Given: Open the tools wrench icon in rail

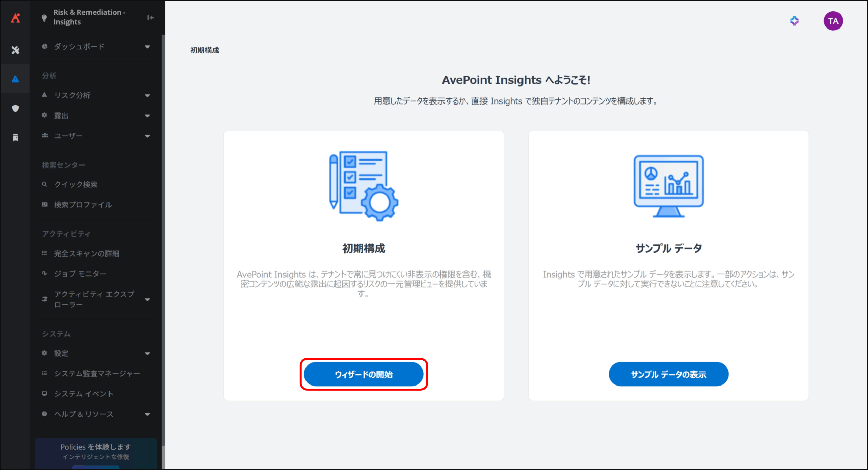Looking at the screenshot, I should coord(15,50).
